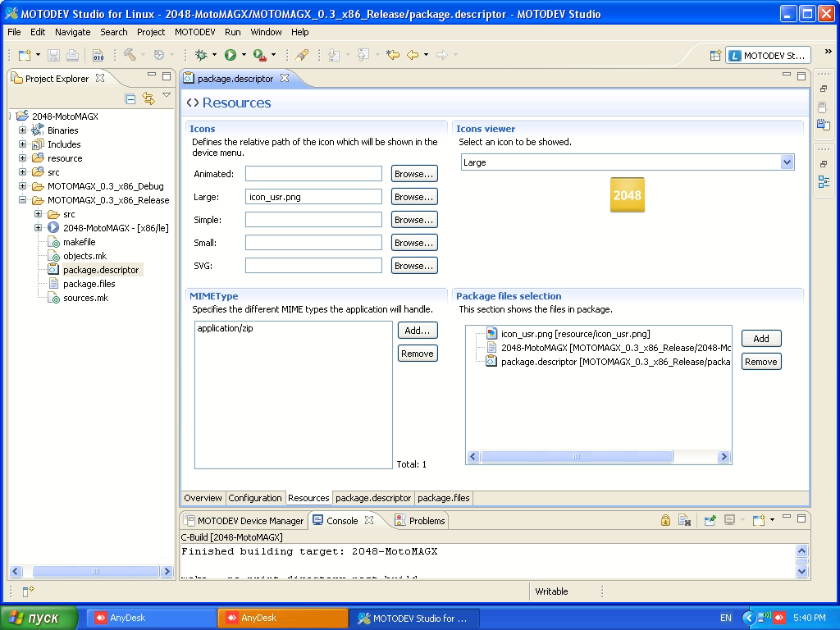Open the Problems tab
Screen dimensions: 840x630
420,521
